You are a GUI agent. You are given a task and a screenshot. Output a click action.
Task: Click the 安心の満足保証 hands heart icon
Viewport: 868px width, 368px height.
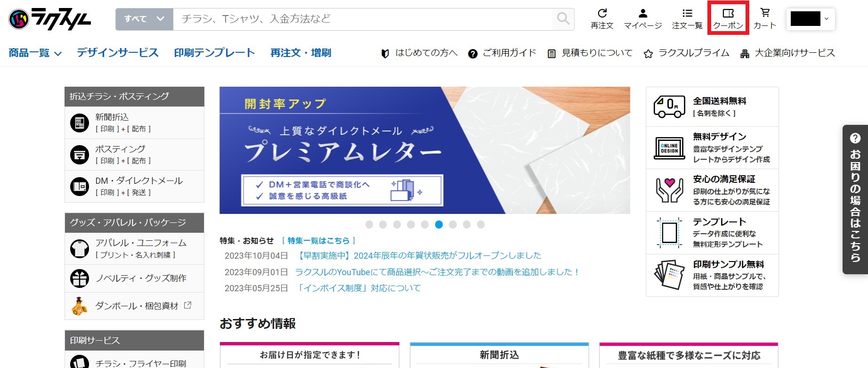click(669, 190)
